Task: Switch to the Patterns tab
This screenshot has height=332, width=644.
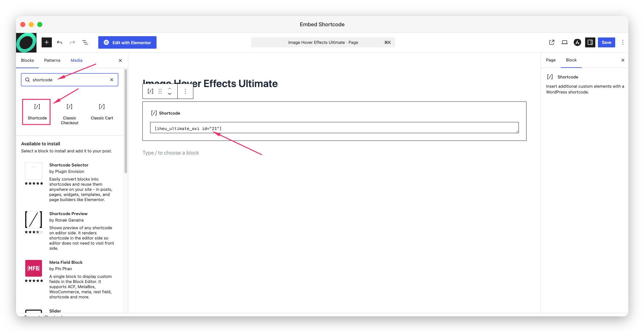Action: (52, 60)
